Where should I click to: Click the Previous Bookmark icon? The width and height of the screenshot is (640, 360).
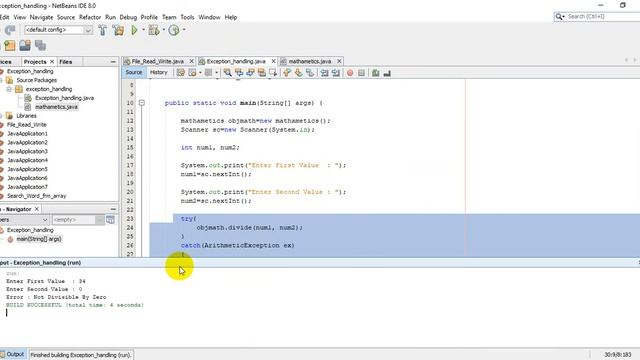(287, 73)
